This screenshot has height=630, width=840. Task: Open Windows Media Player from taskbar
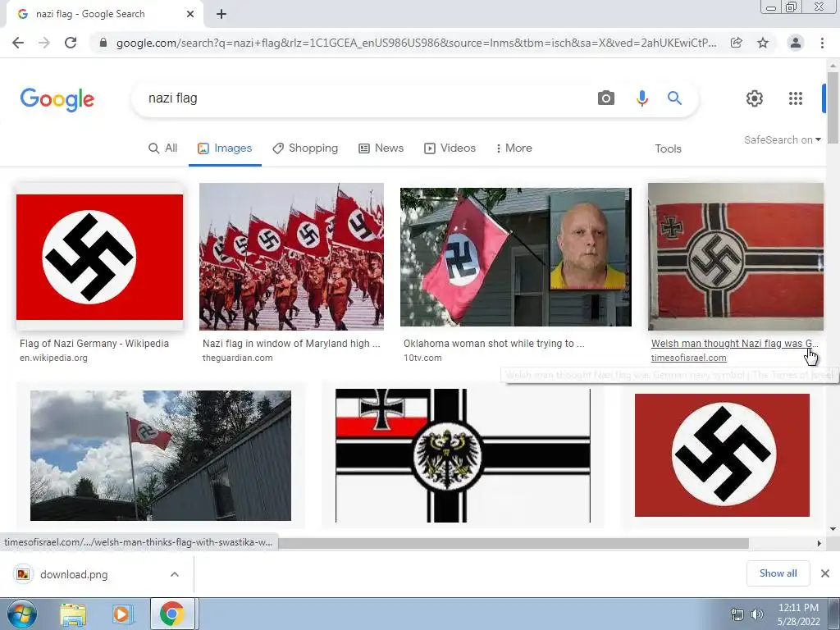pos(122,614)
